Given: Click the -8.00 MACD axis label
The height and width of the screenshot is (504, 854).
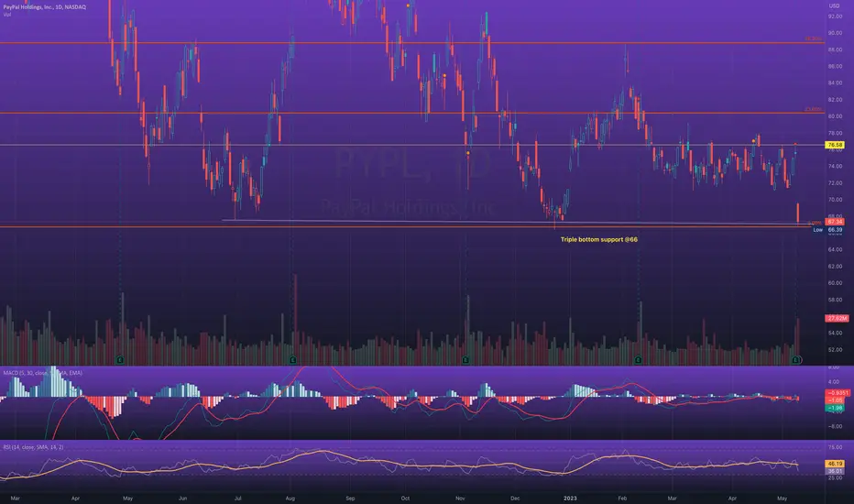Looking at the screenshot, I should (x=835, y=426).
